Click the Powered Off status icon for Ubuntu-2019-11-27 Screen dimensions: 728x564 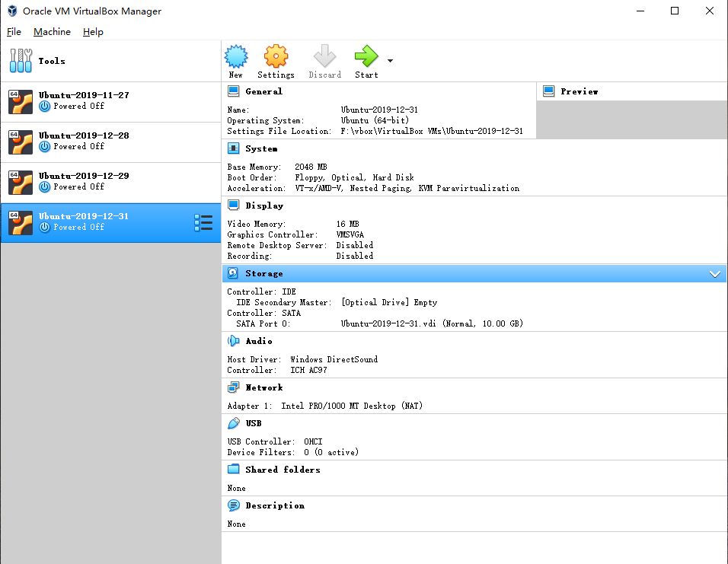click(45, 107)
